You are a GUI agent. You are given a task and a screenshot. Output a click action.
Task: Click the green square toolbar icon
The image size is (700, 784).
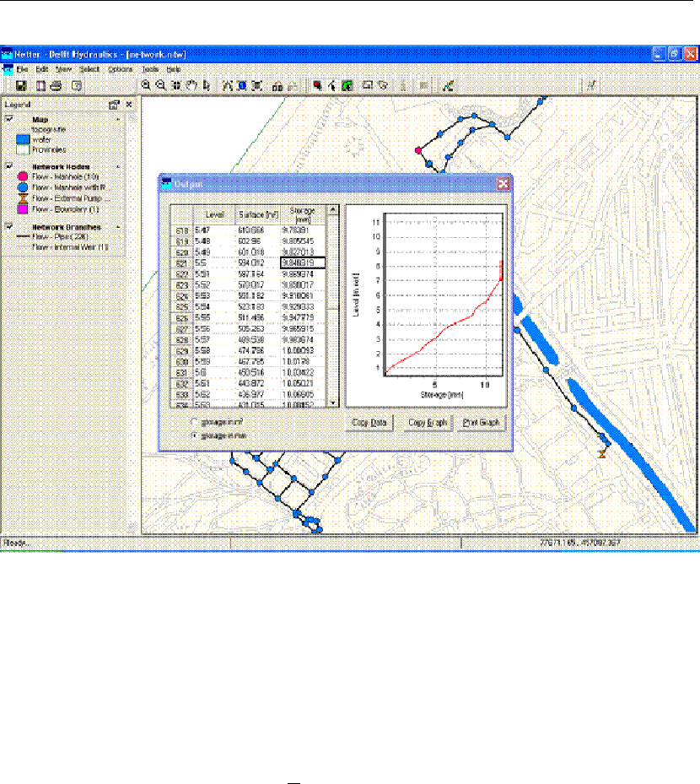(x=347, y=85)
